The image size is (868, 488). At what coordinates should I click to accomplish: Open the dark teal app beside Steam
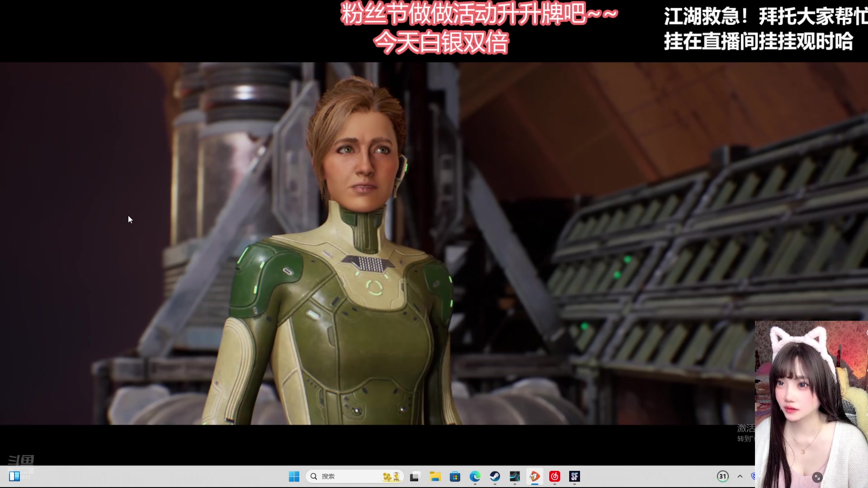click(x=514, y=476)
